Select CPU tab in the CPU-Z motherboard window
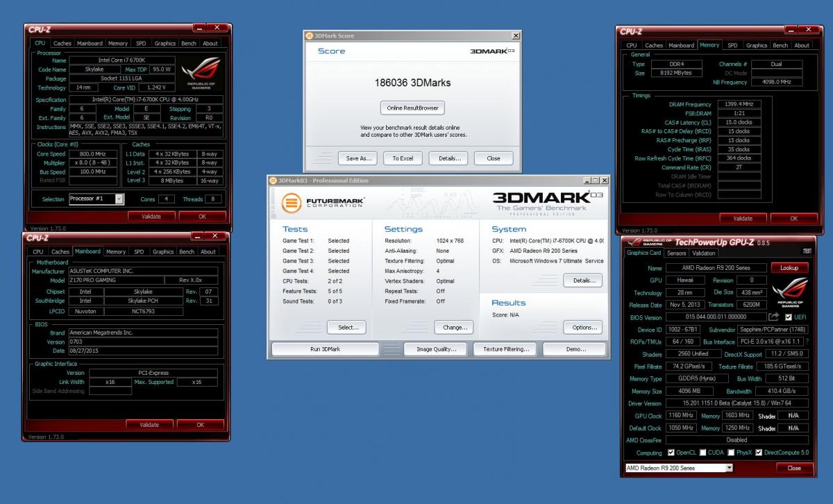This screenshot has width=833, height=504. [37, 252]
